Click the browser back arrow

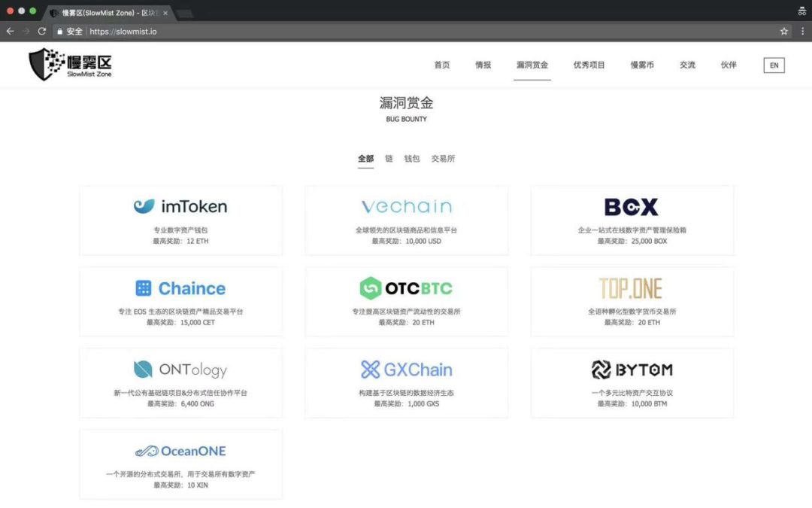pyautogui.click(x=10, y=31)
